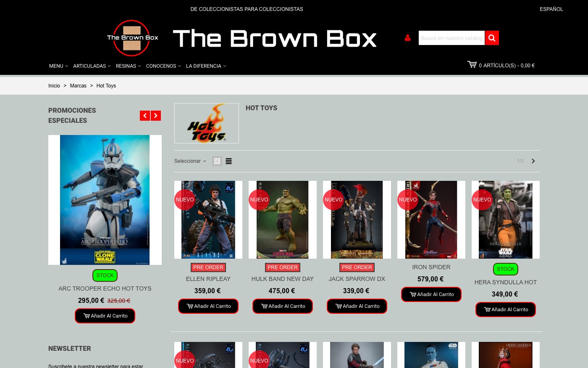Open ARC Trooper Echo product image
The width and height of the screenshot is (588, 368).
(x=105, y=200)
